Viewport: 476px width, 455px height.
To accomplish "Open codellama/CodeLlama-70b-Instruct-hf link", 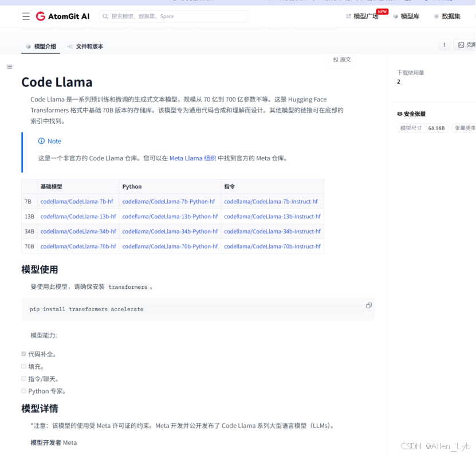I will (x=272, y=246).
